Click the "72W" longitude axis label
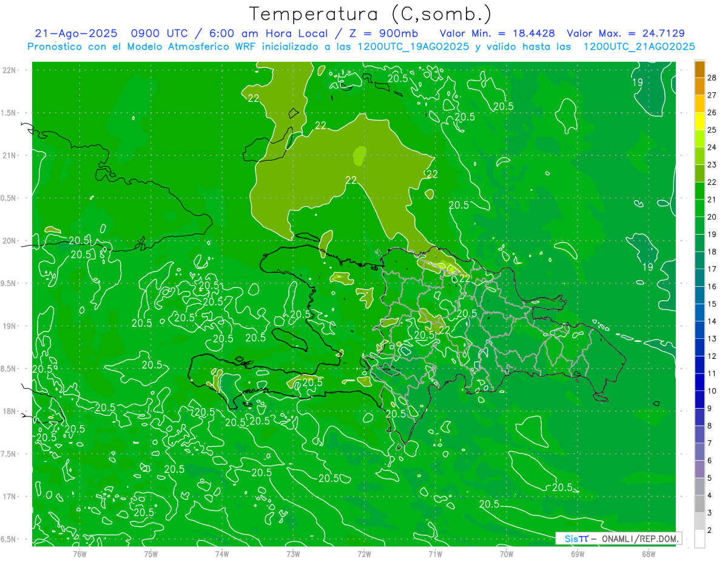The width and height of the screenshot is (728, 562). pyautogui.click(x=364, y=554)
